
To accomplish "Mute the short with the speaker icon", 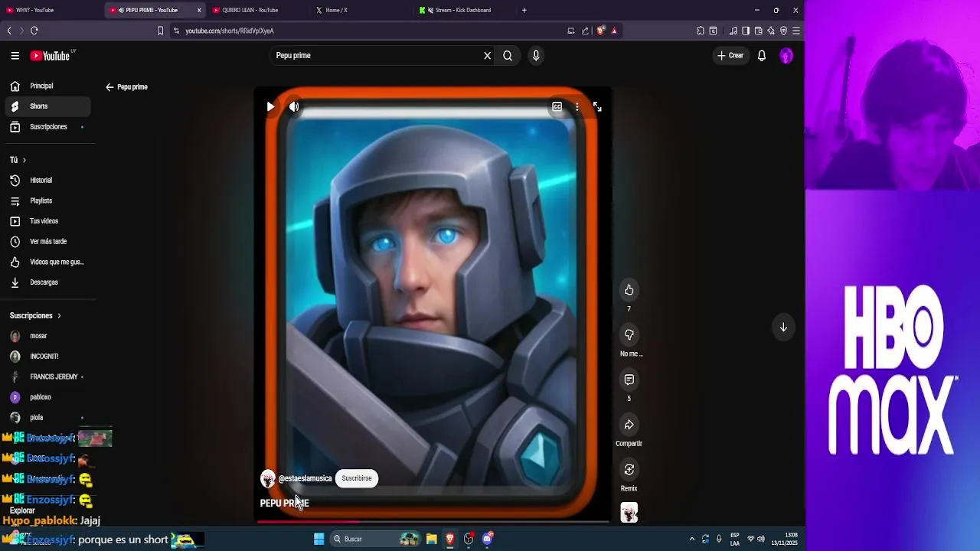I will tap(294, 107).
